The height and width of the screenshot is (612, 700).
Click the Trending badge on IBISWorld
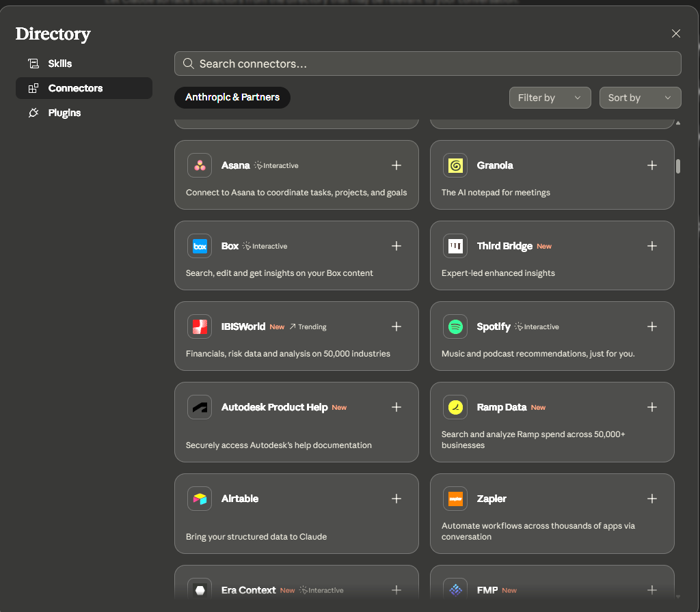pos(308,327)
